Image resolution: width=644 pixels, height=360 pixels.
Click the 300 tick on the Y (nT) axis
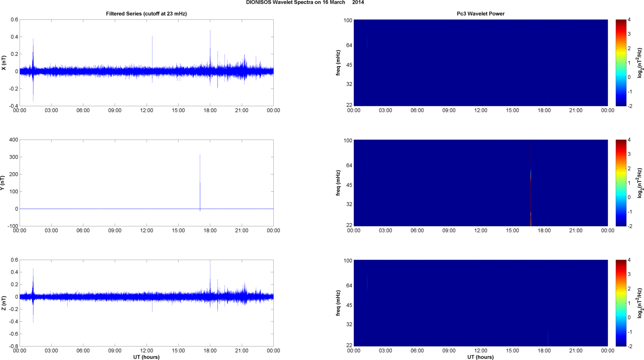[x=14, y=157]
